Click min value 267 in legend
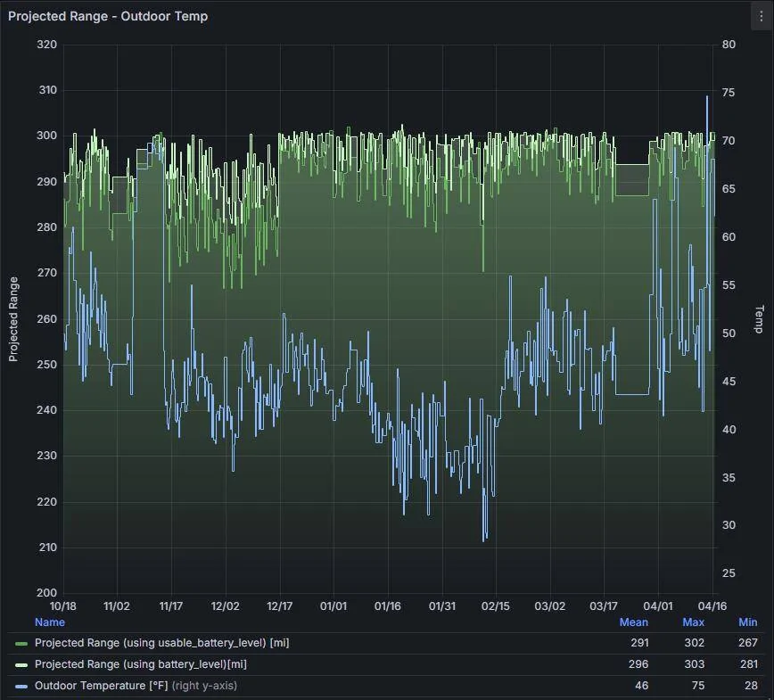774x700 pixels. click(748, 643)
